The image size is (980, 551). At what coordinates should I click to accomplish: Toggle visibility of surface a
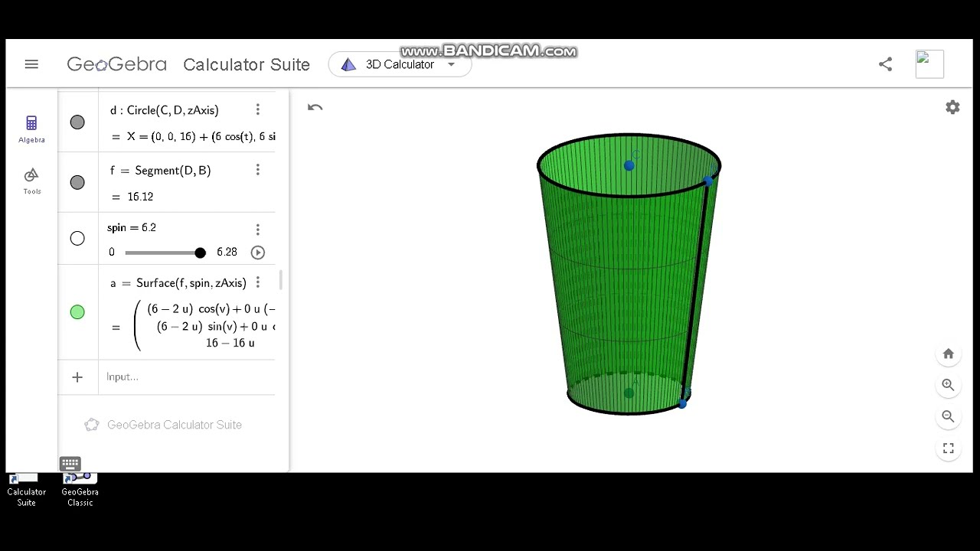coord(77,311)
